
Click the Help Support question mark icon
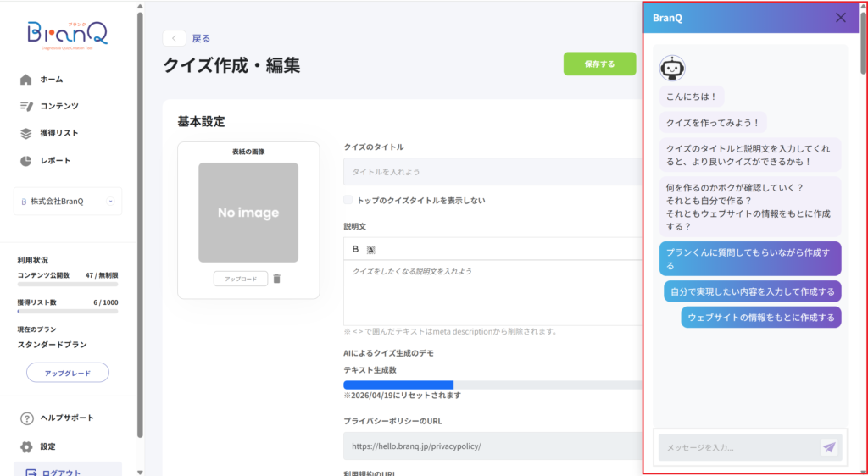[26, 418]
